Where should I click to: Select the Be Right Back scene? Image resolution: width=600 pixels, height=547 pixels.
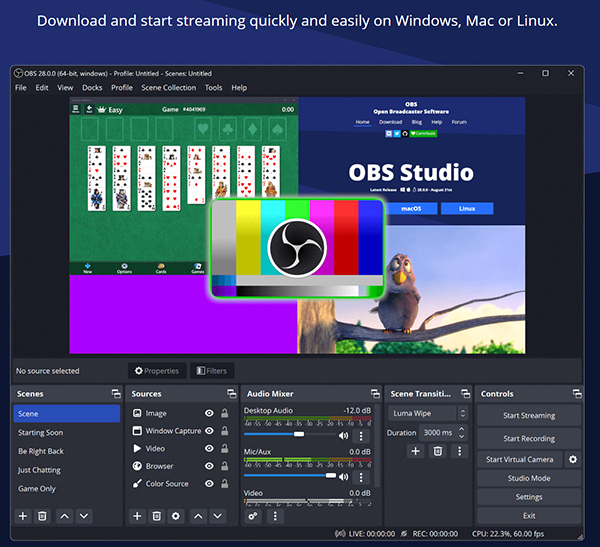67,451
